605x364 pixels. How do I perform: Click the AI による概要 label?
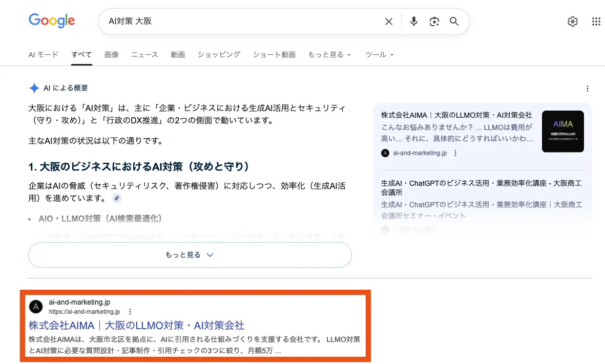coord(66,88)
